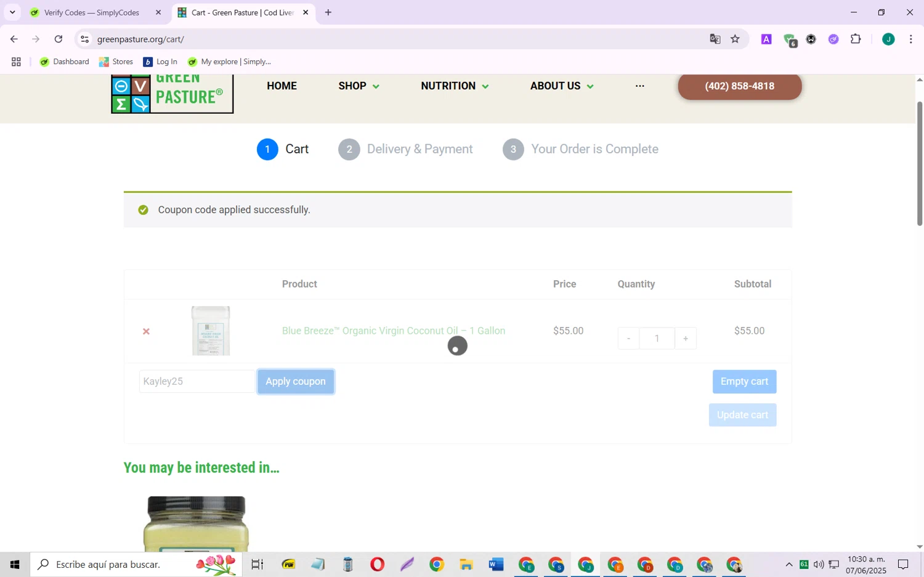
Task: Open the Log In bookmark
Action: 160,62
